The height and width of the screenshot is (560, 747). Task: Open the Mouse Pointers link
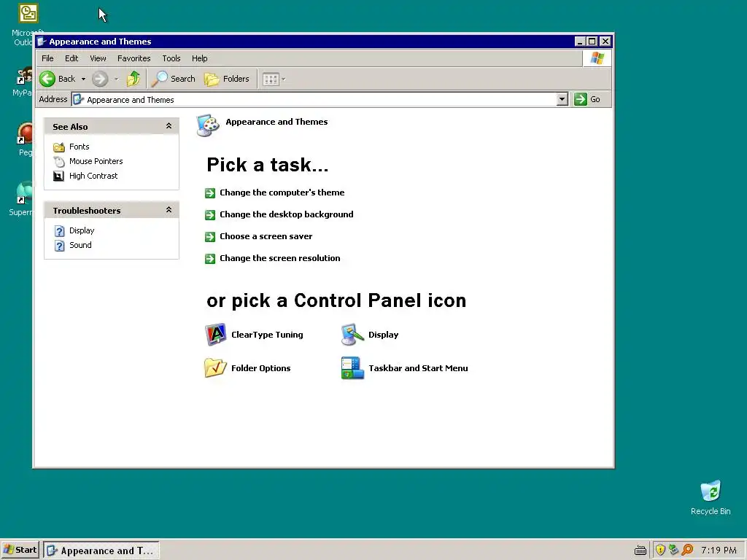(x=96, y=161)
